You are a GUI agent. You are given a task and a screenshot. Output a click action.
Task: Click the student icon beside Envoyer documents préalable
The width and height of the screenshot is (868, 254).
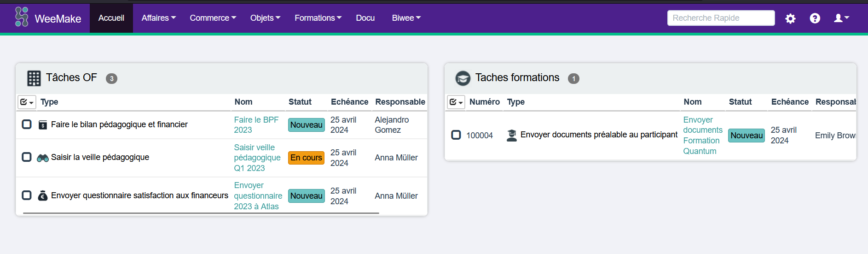[511, 135]
